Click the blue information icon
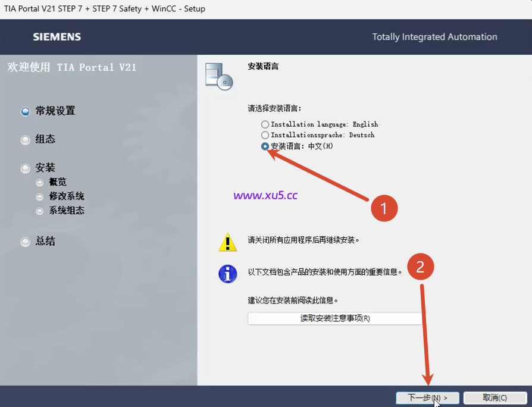532x407 pixels. pos(228,274)
